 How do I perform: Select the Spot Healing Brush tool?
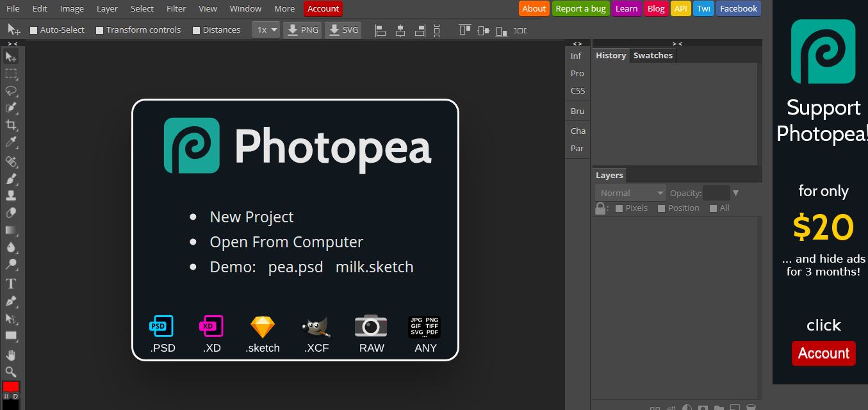point(11,161)
